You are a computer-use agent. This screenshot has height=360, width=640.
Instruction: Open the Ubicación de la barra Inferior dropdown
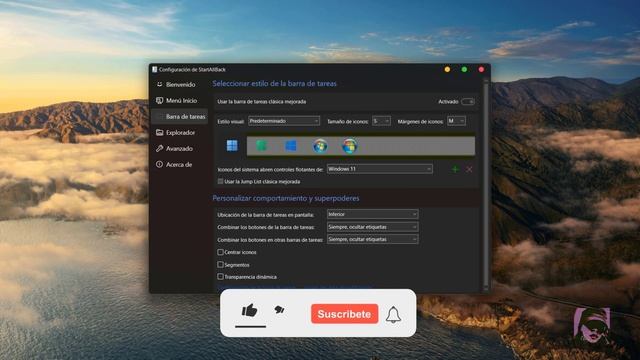point(372,214)
